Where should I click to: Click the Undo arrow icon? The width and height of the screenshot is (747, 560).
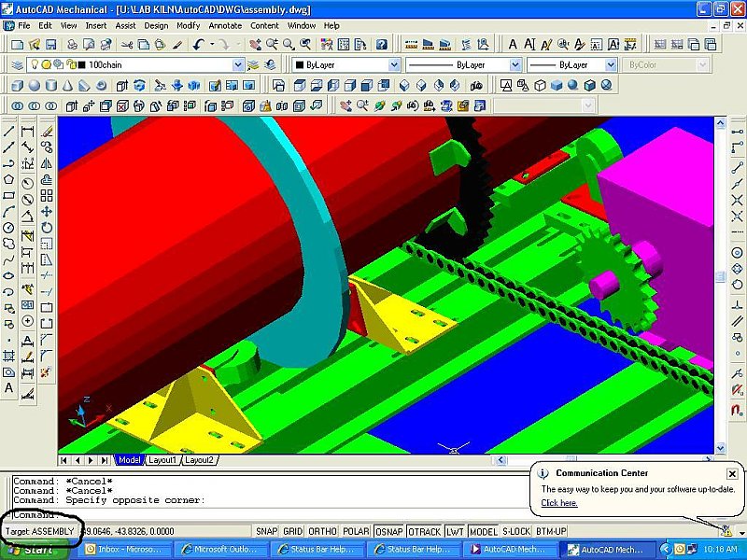point(198,44)
